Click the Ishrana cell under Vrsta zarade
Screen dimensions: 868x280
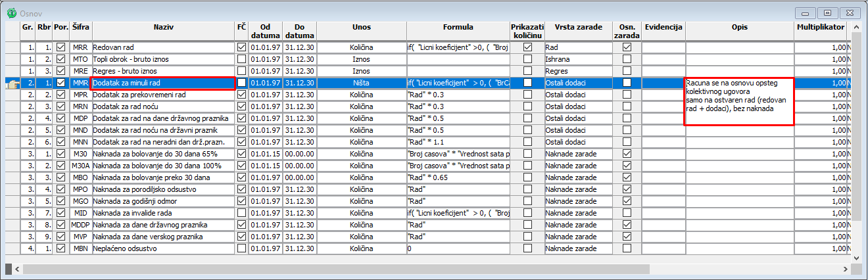578,59
